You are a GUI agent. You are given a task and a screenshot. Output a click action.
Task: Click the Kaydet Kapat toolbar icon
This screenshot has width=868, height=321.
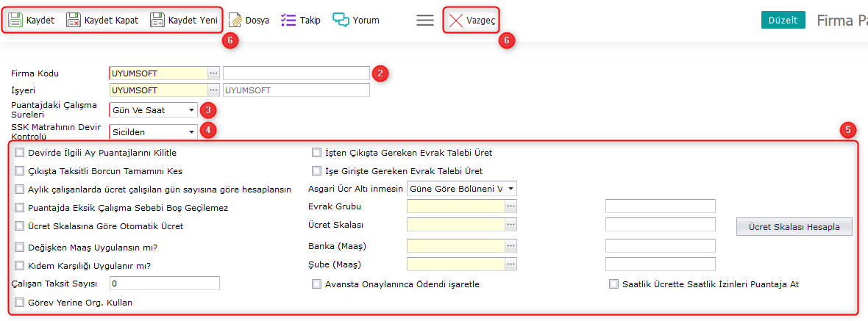click(74, 21)
